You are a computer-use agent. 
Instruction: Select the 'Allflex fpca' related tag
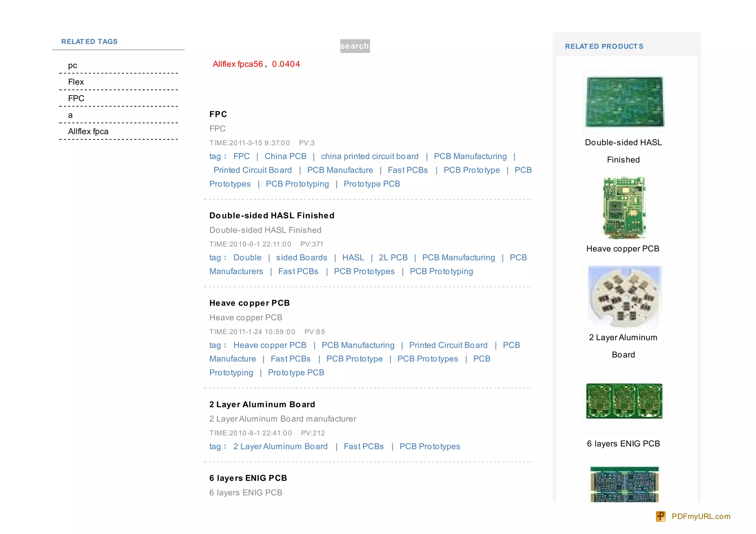(x=88, y=131)
